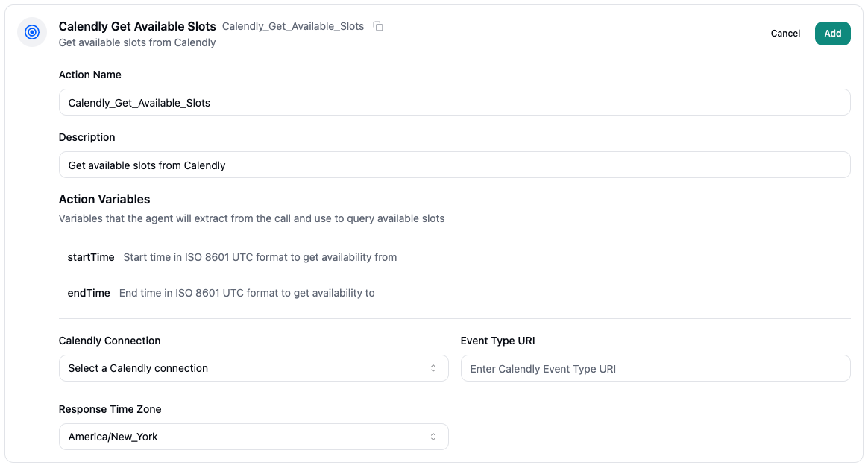Click Get available slots from Calendly subtitle
This screenshot has width=868, height=468.
click(136, 42)
